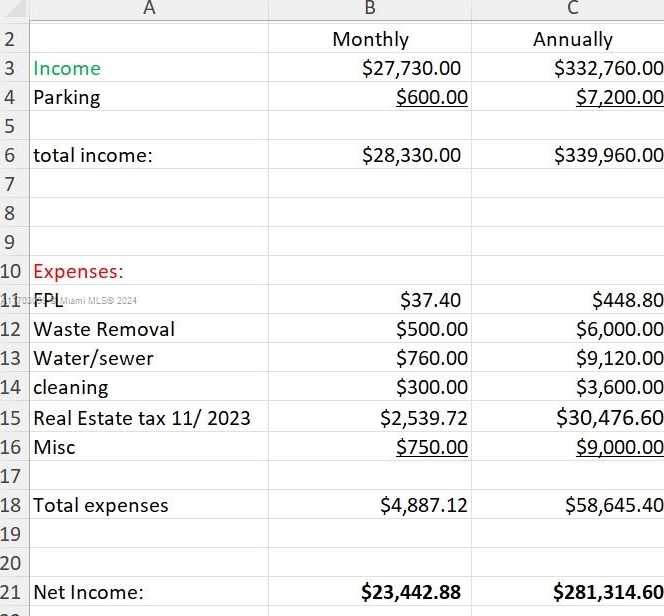Click the select-all corner triangle

pyautogui.click(x=15, y=9)
